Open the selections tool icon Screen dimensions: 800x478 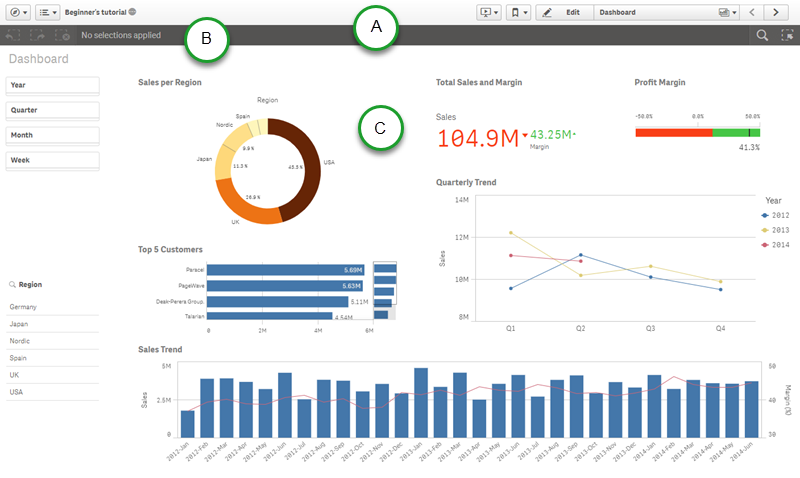(x=787, y=35)
